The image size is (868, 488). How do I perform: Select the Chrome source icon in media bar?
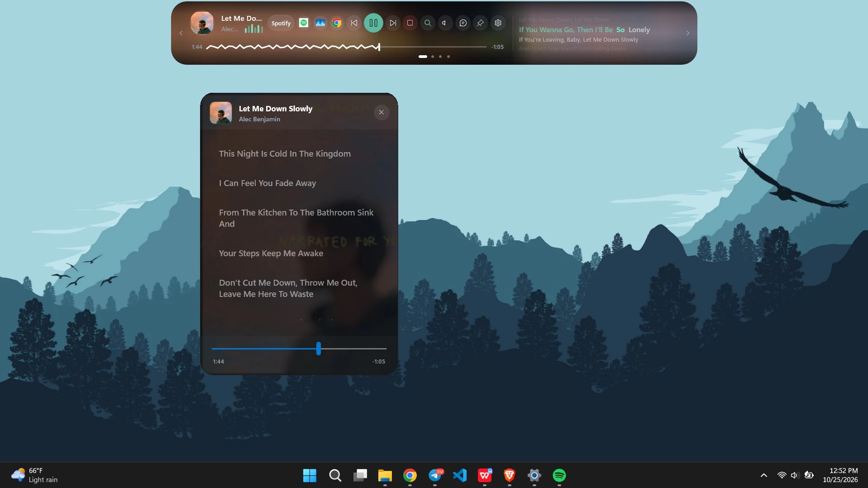click(x=337, y=23)
